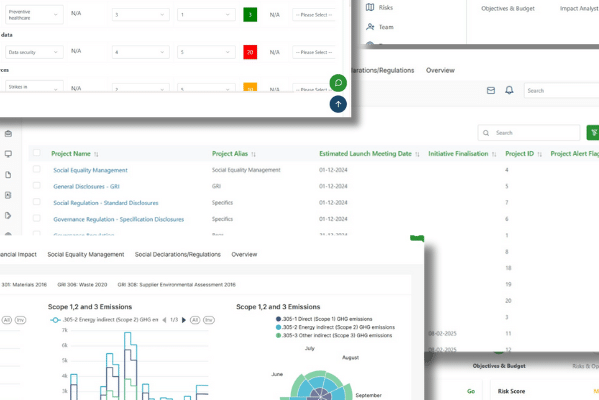The height and width of the screenshot is (400, 599).
Task: Tick checkbox for Social Equality Management row
Action: [x=37, y=169]
